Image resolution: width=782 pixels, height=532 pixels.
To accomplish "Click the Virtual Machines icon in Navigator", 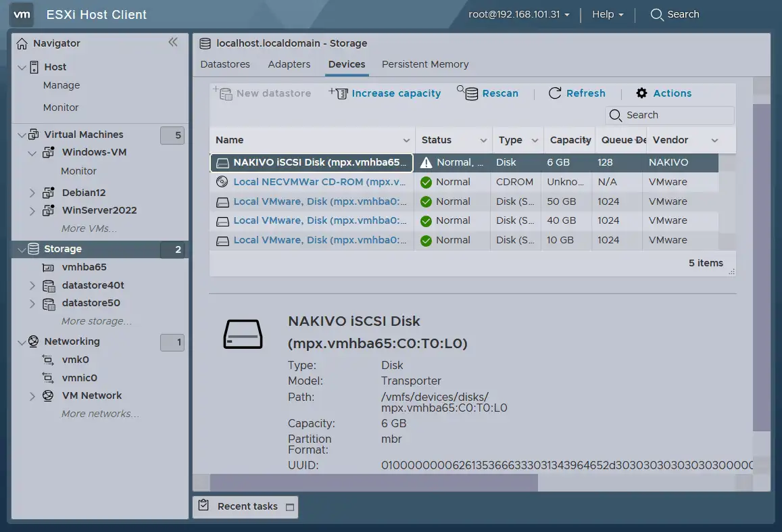I will 33,134.
